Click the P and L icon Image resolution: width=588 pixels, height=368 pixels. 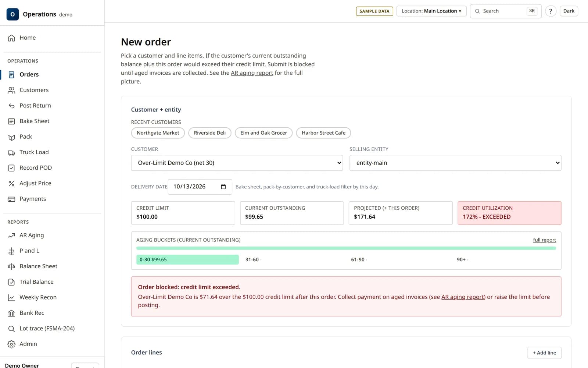coord(11,251)
